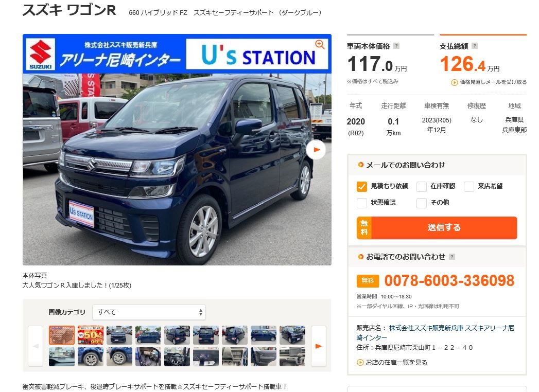Click the orange 送信する button
This screenshot has height=392, width=539.
(x=437, y=227)
